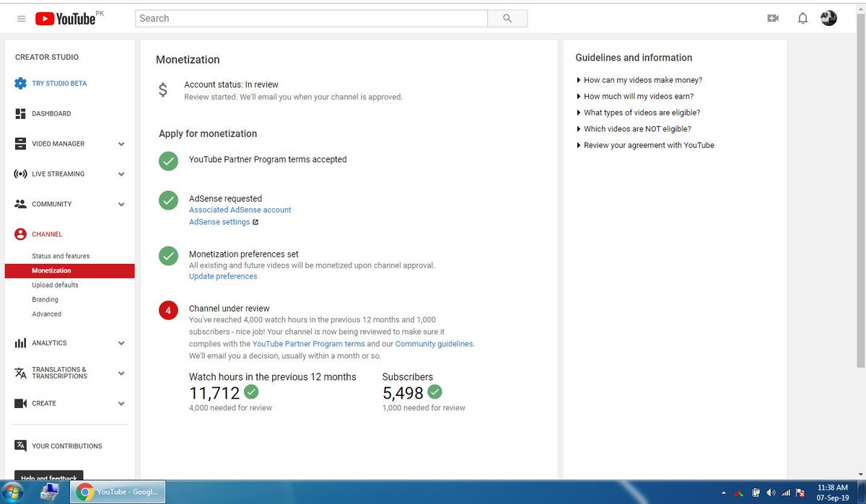Viewport: 866px width, 504px height.
Task: Click the 'Account status: In review' text
Action: [x=231, y=84]
